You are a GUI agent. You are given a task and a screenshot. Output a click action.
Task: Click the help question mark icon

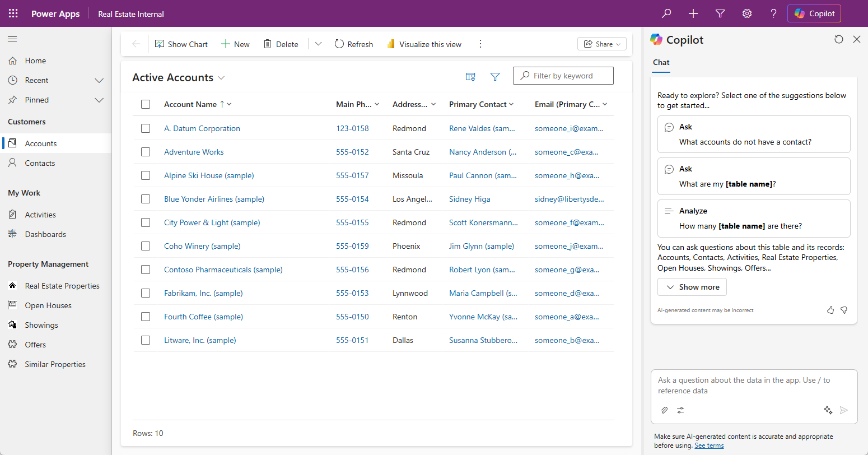pos(773,13)
